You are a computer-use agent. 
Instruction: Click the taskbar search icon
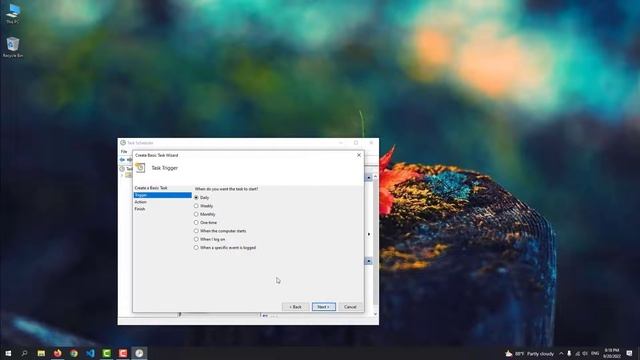pyautogui.click(x=24, y=353)
